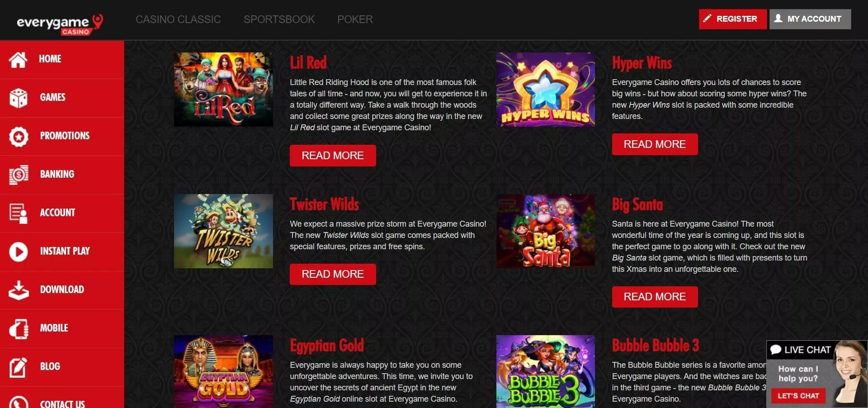Open the Games dice icon

pyautogui.click(x=18, y=98)
